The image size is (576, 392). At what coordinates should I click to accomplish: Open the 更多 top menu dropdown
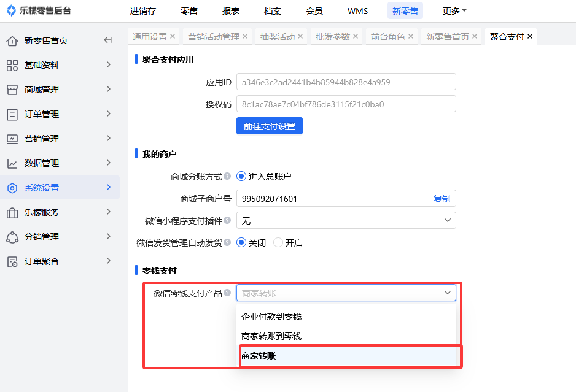pos(454,11)
